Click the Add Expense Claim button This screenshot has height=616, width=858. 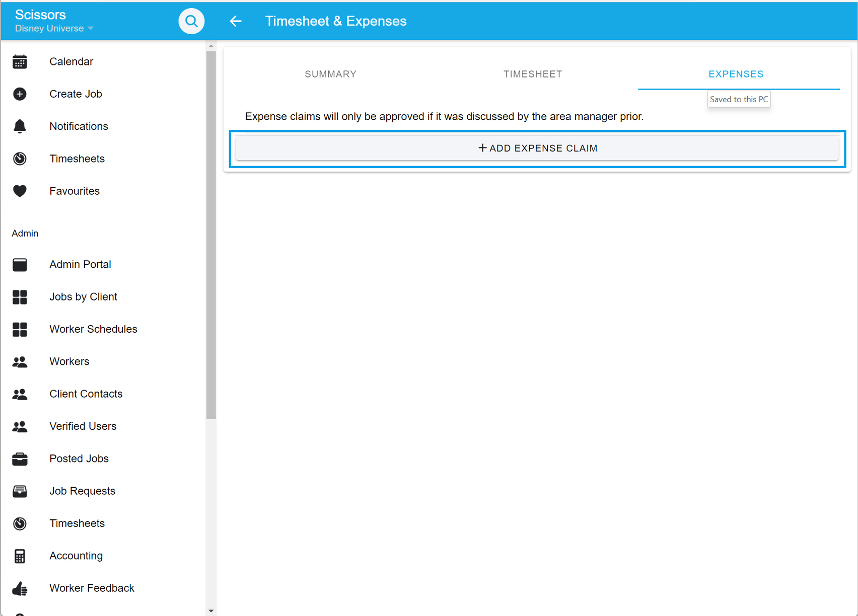[x=537, y=148]
